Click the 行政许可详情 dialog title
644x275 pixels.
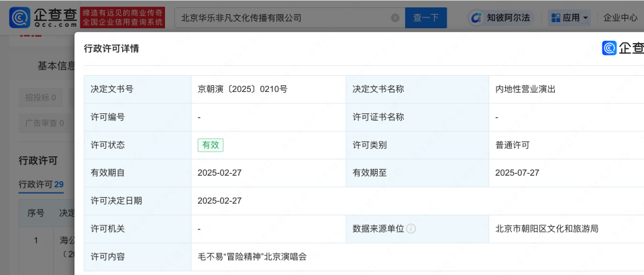111,48
